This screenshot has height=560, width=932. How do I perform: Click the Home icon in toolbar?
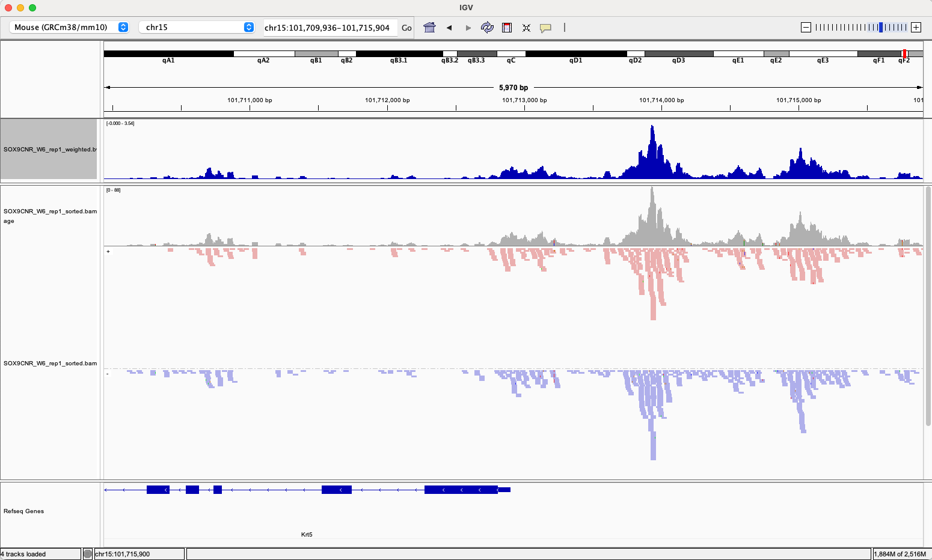[x=429, y=28]
